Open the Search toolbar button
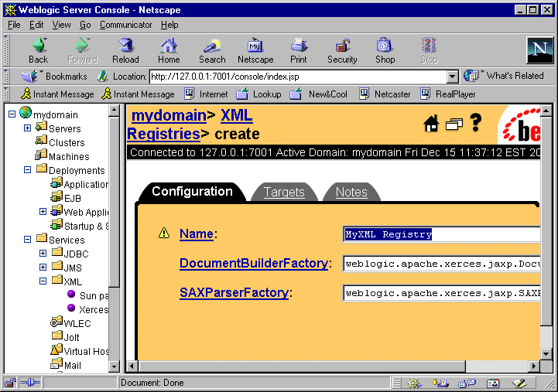The image size is (558, 392). point(212,50)
